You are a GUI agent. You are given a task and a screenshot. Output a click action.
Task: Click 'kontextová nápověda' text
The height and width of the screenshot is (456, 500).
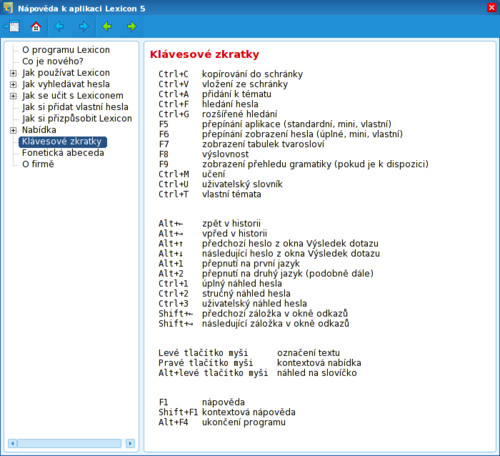tap(249, 412)
